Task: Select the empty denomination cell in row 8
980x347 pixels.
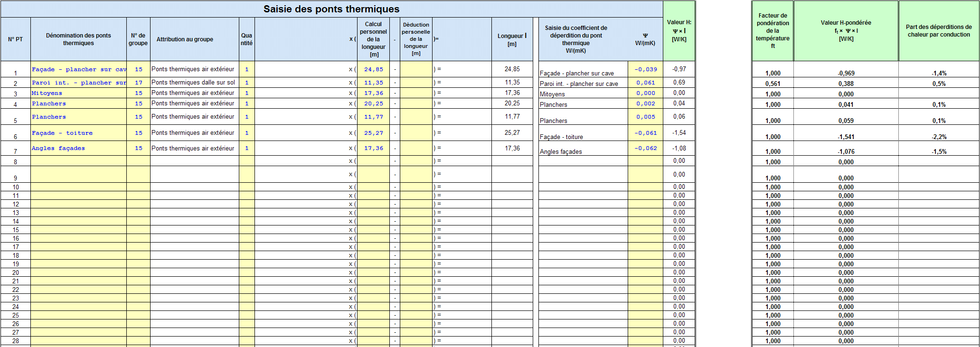Action: (79, 161)
